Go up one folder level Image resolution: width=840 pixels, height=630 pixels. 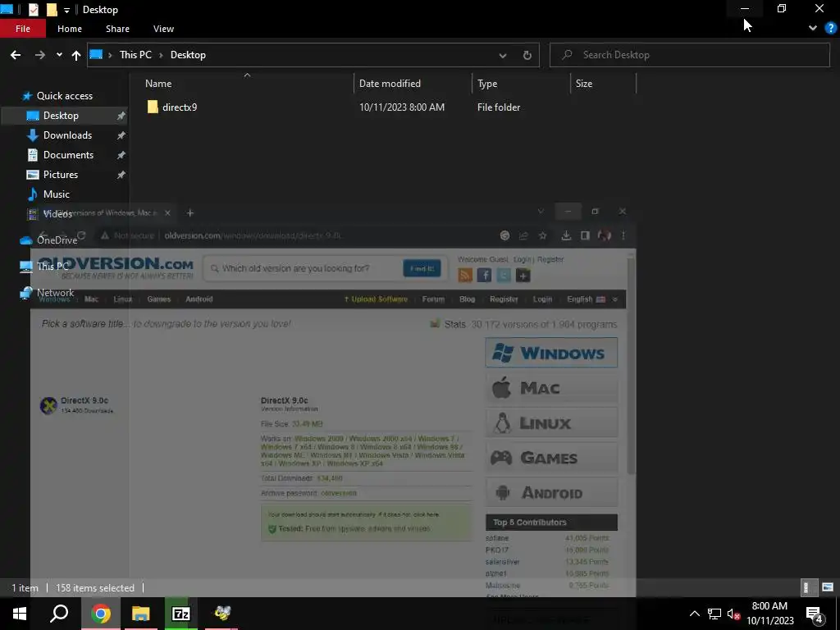click(76, 55)
